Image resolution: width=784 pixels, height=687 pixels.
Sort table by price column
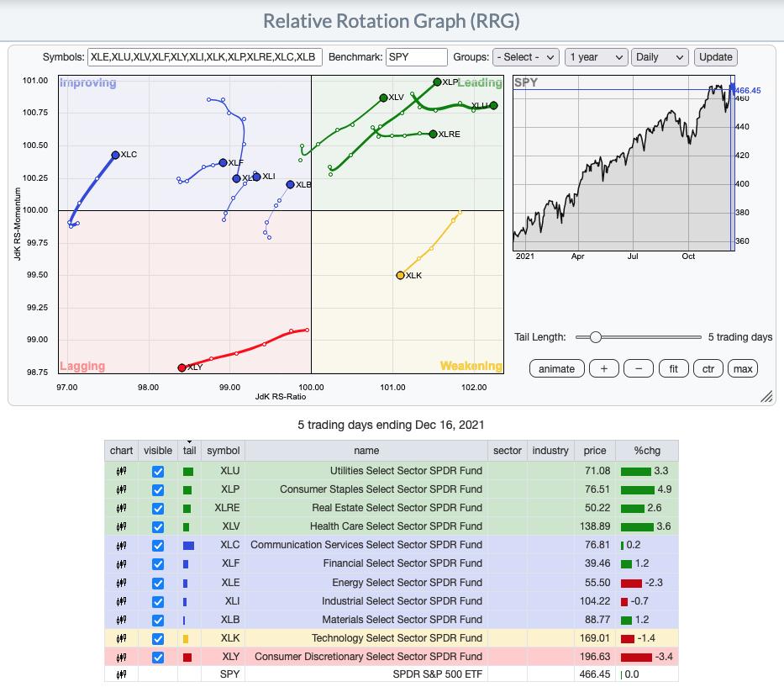(594, 451)
